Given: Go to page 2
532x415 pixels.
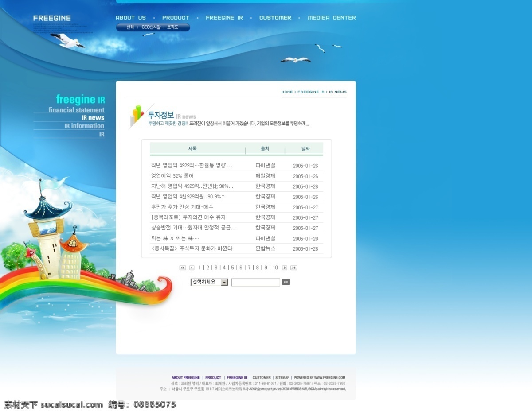Looking at the screenshot, I should click(x=207, y=268).
